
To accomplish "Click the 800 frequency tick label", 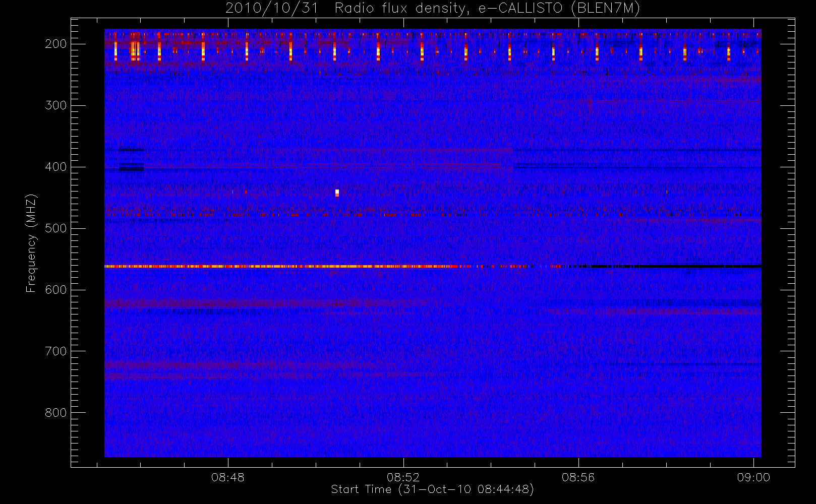I will click(55, 413).
